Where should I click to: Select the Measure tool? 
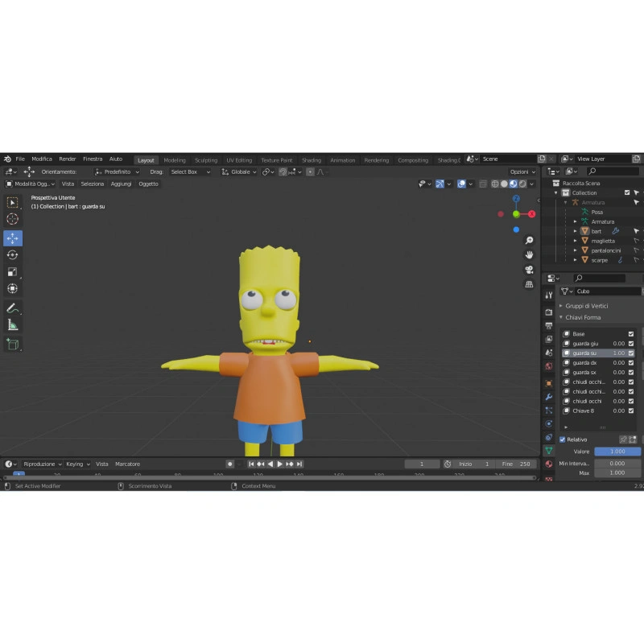13,325
